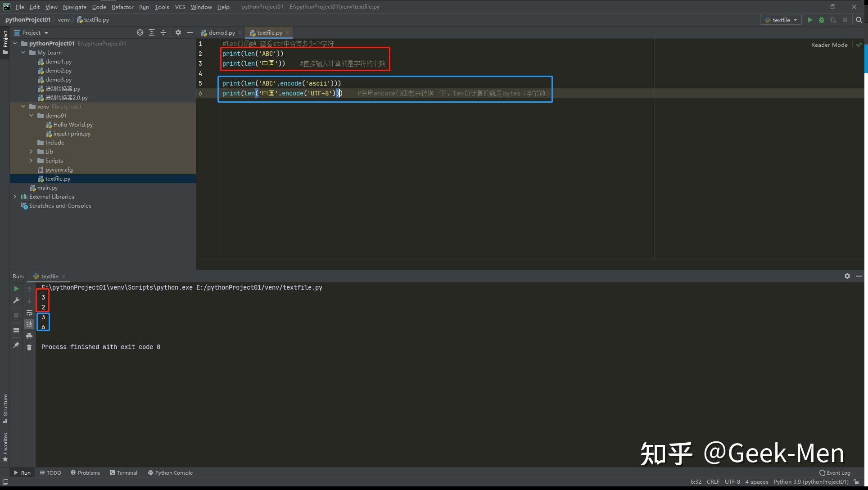Open the Refactor menu
This screenshot has height=490, width=868.
click(122, 7)
